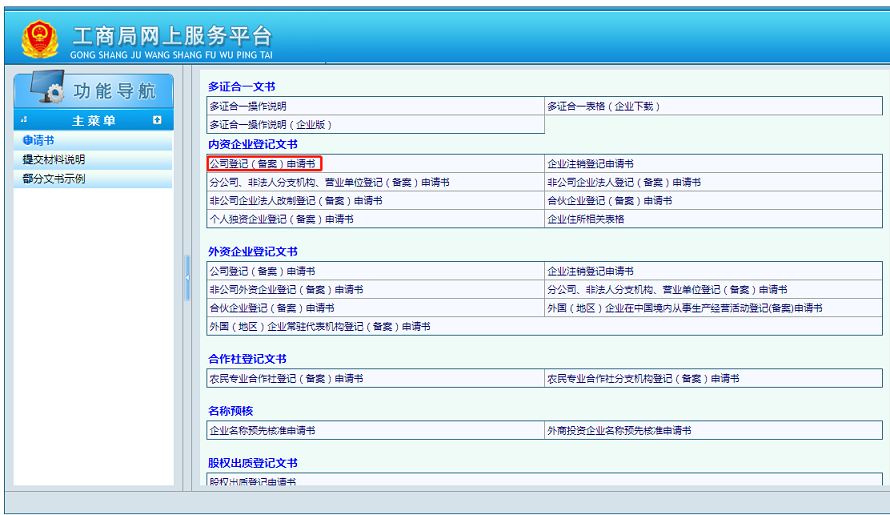Click 外资企业登记文书 section heading

253,252
